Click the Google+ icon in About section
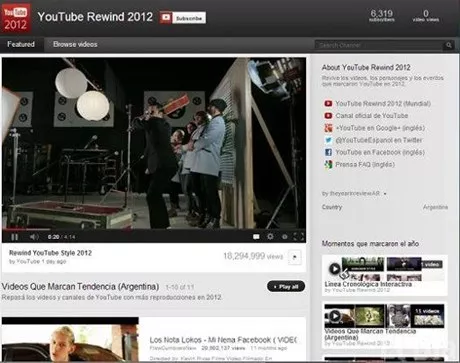 pyautogui.click(x=328, y=128)
